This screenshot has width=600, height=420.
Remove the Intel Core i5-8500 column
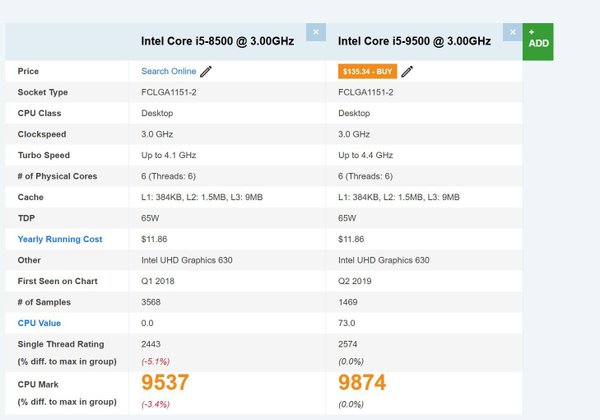click(x=316, y=32)
